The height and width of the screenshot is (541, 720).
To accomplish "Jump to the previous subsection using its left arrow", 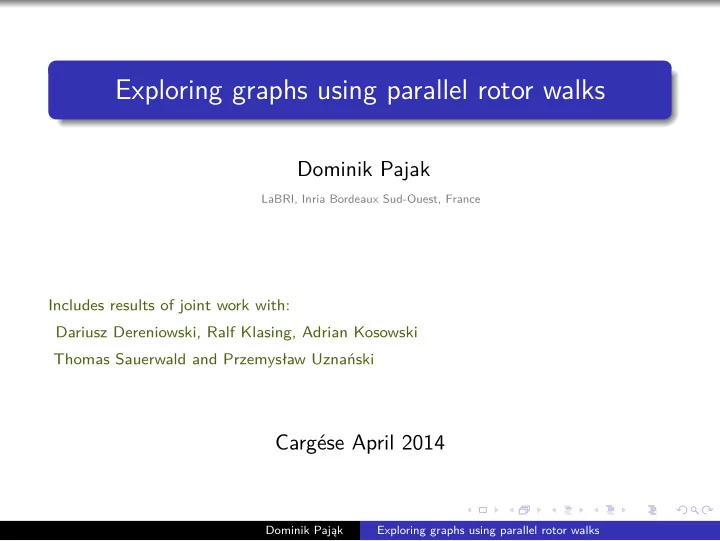I will point(554,510).
